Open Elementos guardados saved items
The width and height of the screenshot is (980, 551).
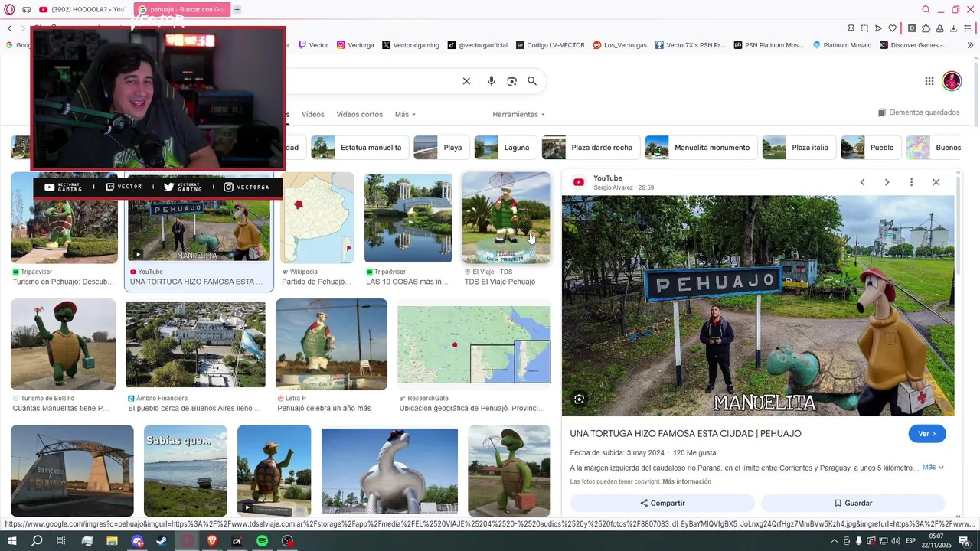[x=919, y=112]
